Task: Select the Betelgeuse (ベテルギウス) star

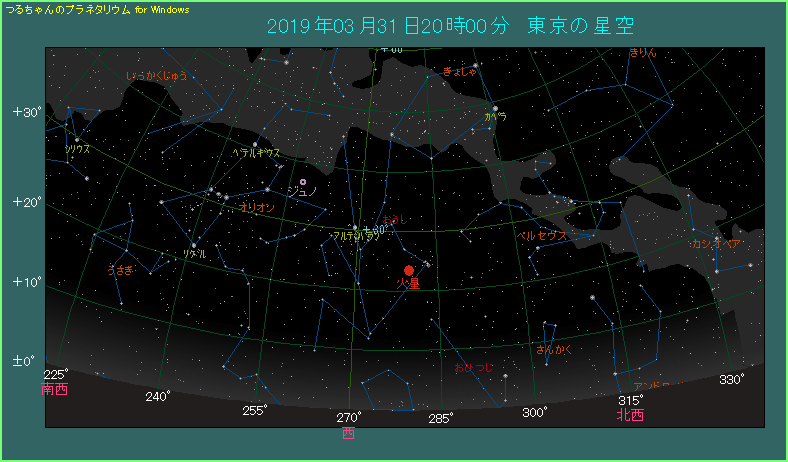Action: (255, 144)
